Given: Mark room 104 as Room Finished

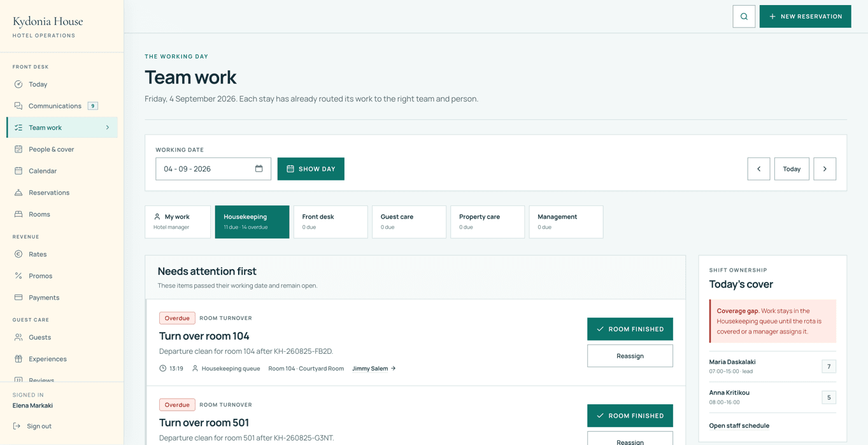Looking at the screenshot, I should pos(630,329).
